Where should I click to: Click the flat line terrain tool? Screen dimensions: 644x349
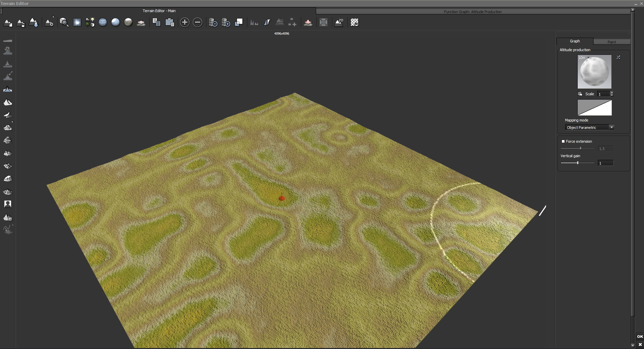point(8,41)
